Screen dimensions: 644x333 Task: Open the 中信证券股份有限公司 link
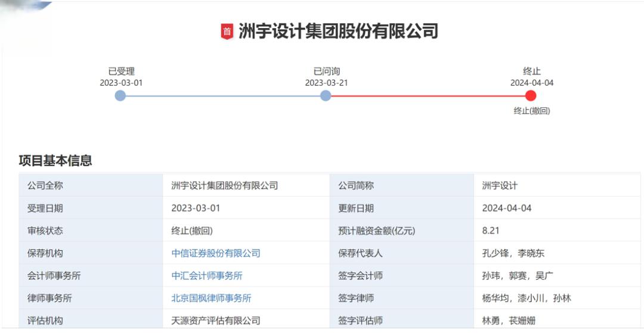(216, 253)
